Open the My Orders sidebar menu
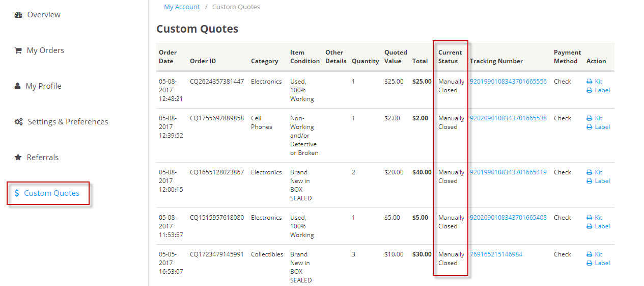This screenshot has width=644, height=286. click(x=45, y=50)
